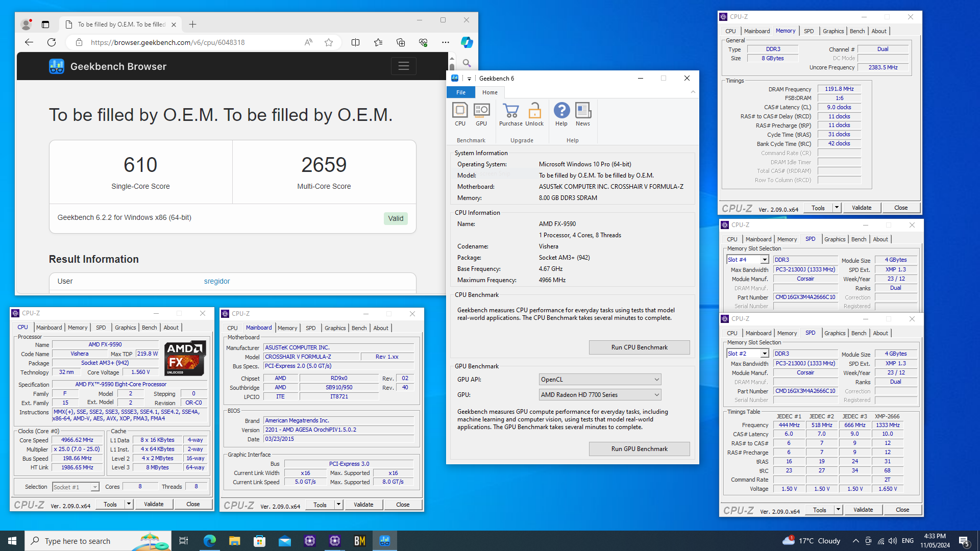Click the read aloud icon in address bar
Screen dimensions: 980x551
click(308, 42)
